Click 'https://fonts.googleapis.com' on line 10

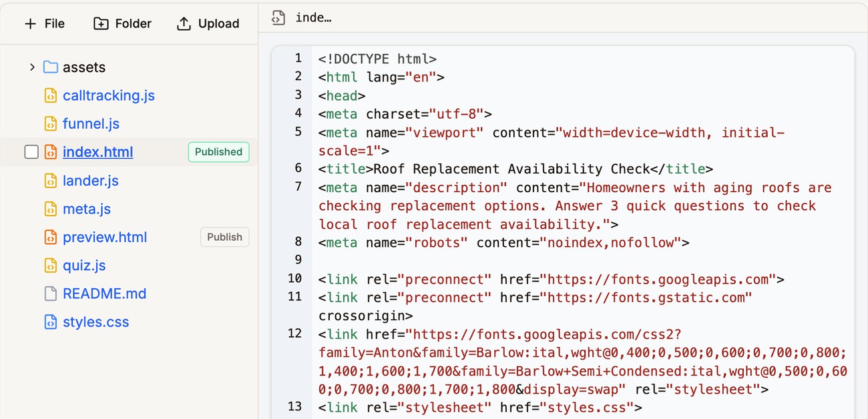tap(658, 279)
